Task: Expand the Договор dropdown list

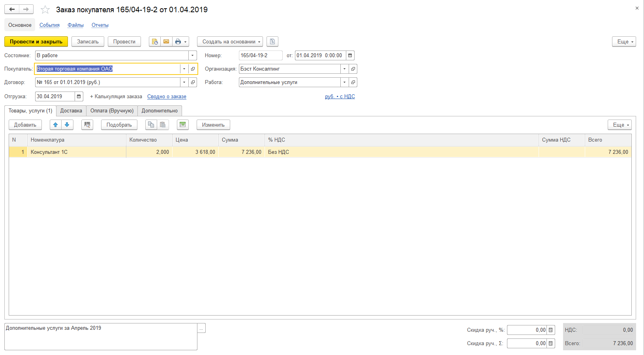Action: (184, 82)
